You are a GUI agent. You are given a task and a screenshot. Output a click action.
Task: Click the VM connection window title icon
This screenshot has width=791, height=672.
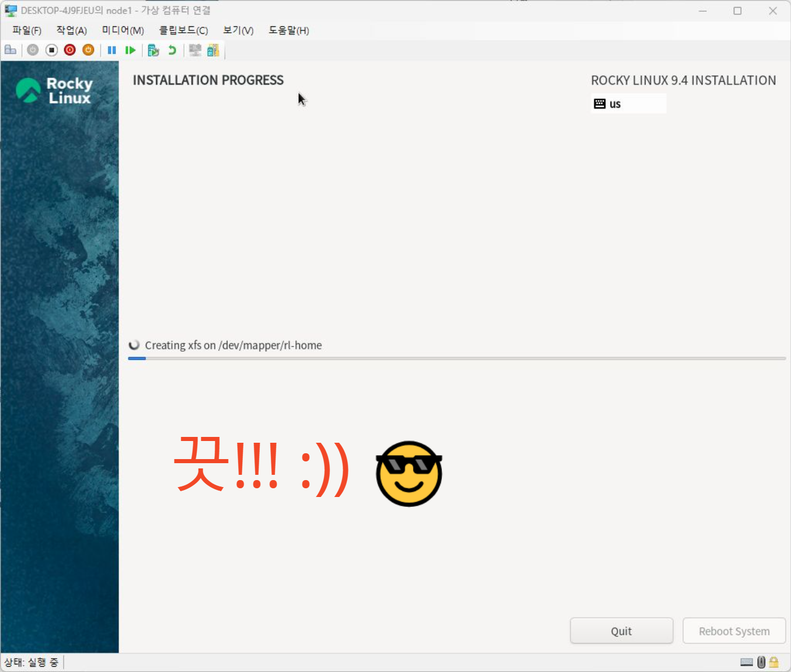11,10
